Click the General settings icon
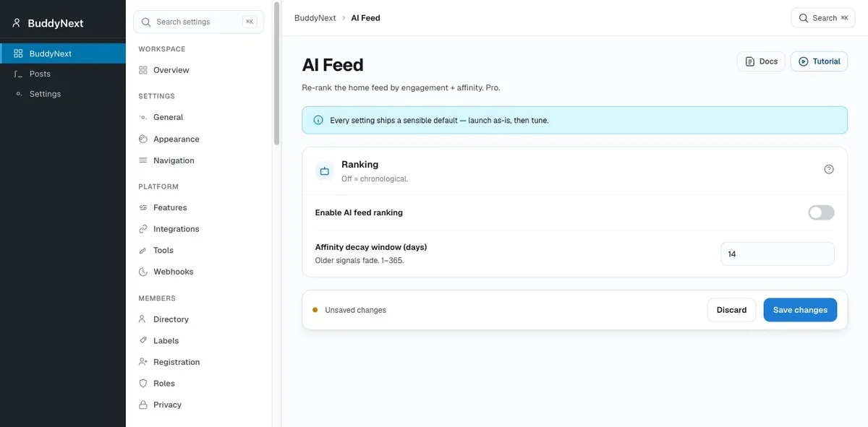The height and width of the screenshot is (427, 868). click(x=143, y=117)
